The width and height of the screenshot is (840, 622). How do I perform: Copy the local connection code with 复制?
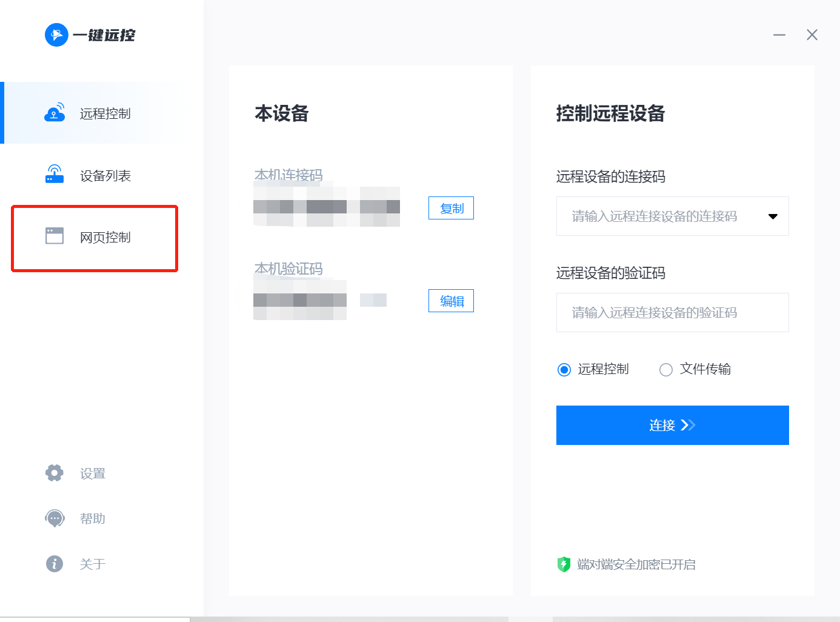coord(451,208)
